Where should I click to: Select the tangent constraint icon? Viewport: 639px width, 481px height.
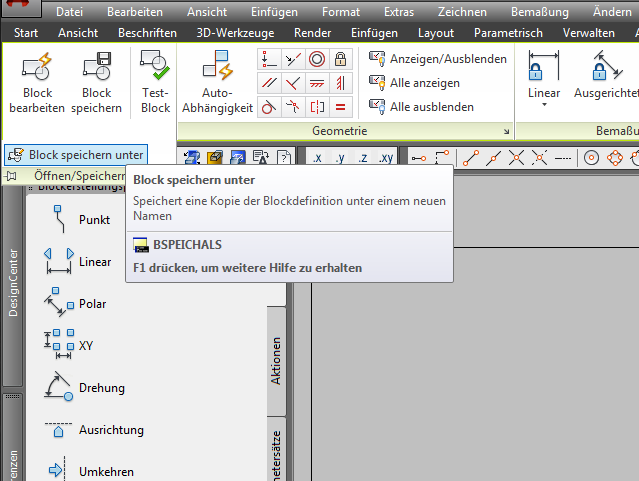[x=269, y=107]
